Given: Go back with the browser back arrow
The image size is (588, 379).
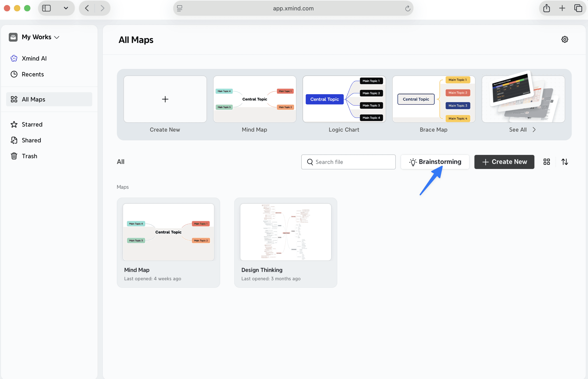Looking at the screenshot, I should click(87, 8).
